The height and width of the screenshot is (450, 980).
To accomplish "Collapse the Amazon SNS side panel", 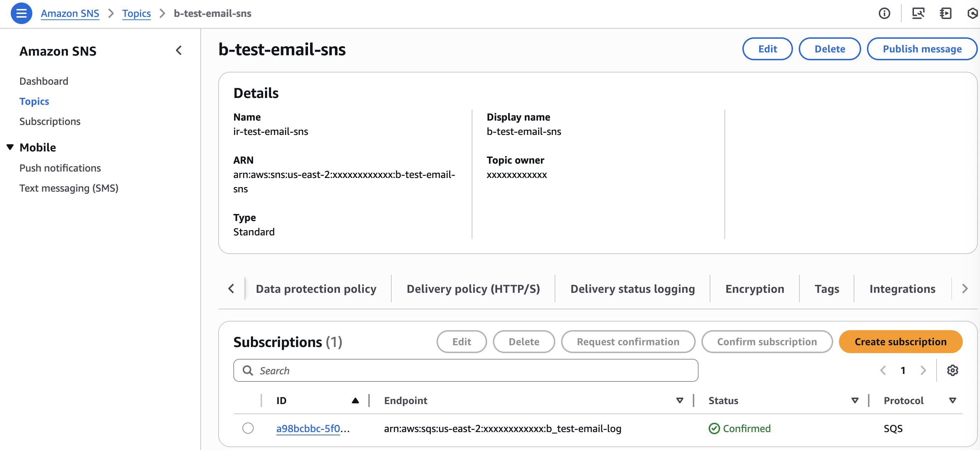I will (179, 50).
